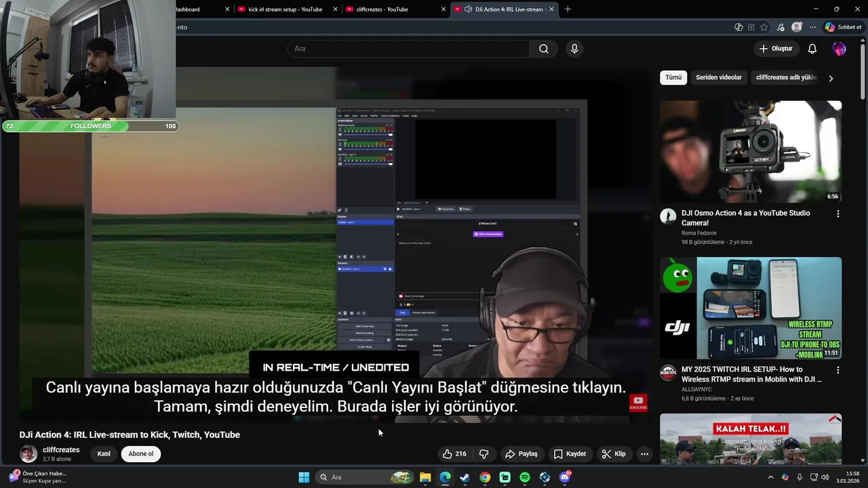Viewport: 868px width, 488px height.
Task: Click the YouTube subscribe watermark on video
Action: [638, 403]
